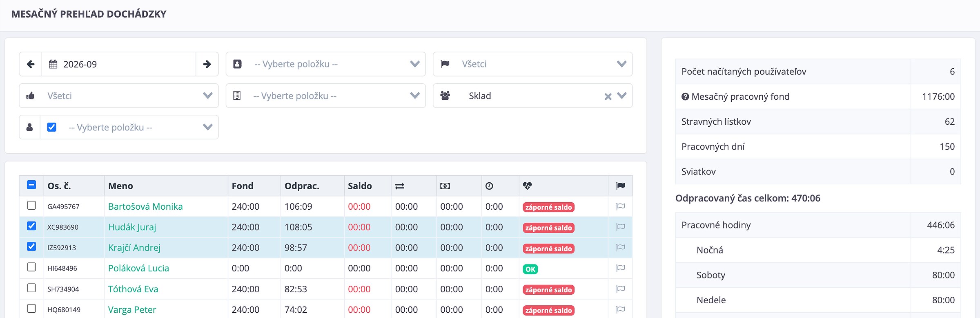The image size is (980, 318).
Task: Click the month field showing 2026-09
Action: coord(119,64)
